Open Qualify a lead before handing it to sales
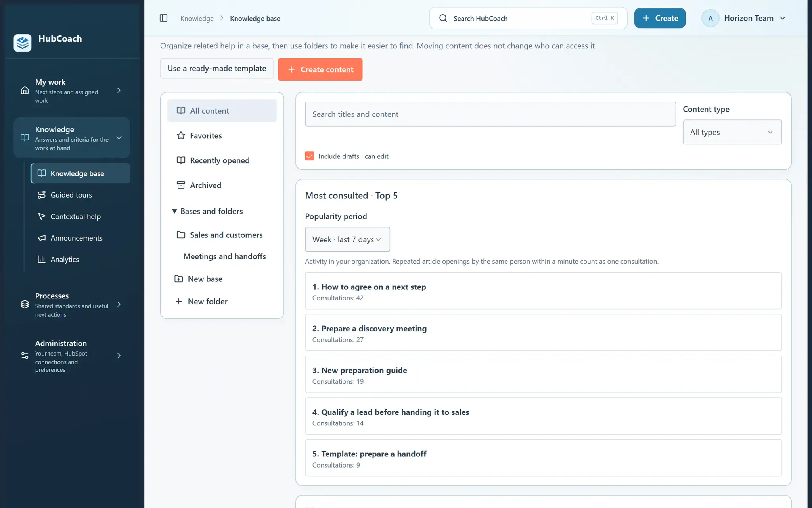Screen dimensions: 812x508 (543, 416)
